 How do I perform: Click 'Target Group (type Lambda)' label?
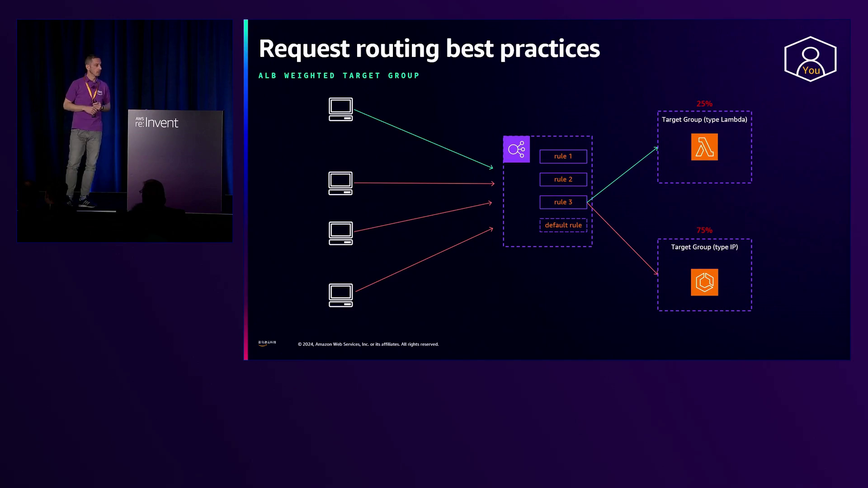click(704, 120)
